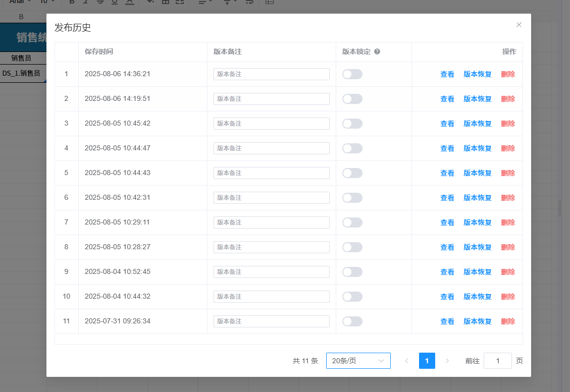Restore version saved 2025-08-04 10:52:45
Screen dimensions: 570x392
(x=477, y=272)
